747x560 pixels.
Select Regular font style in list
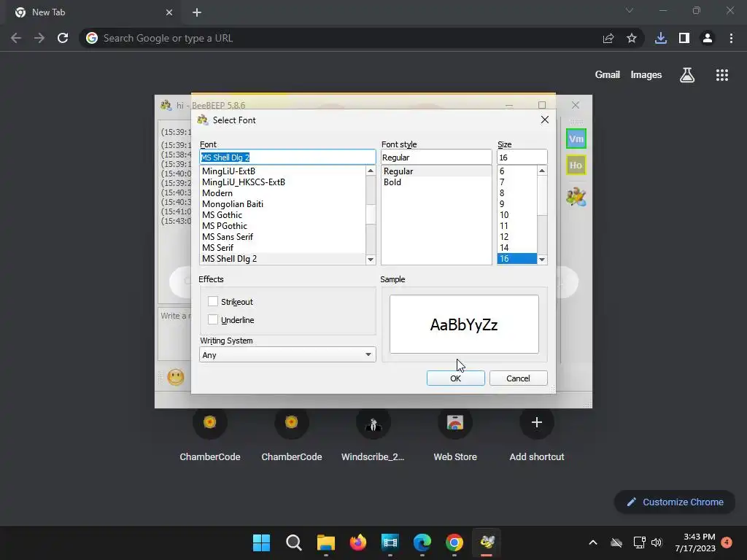click(436, 171)
